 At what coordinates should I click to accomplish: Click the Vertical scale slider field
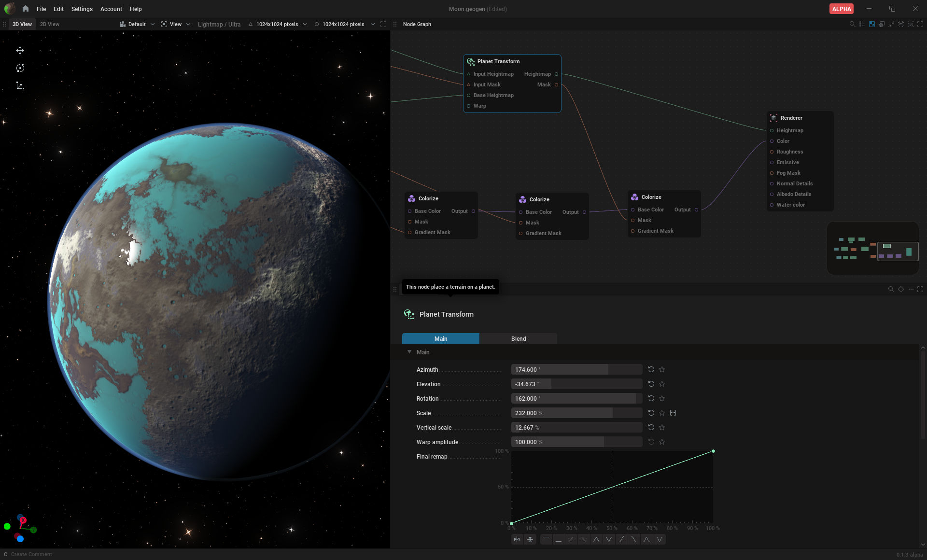click(x=576, y=427)
